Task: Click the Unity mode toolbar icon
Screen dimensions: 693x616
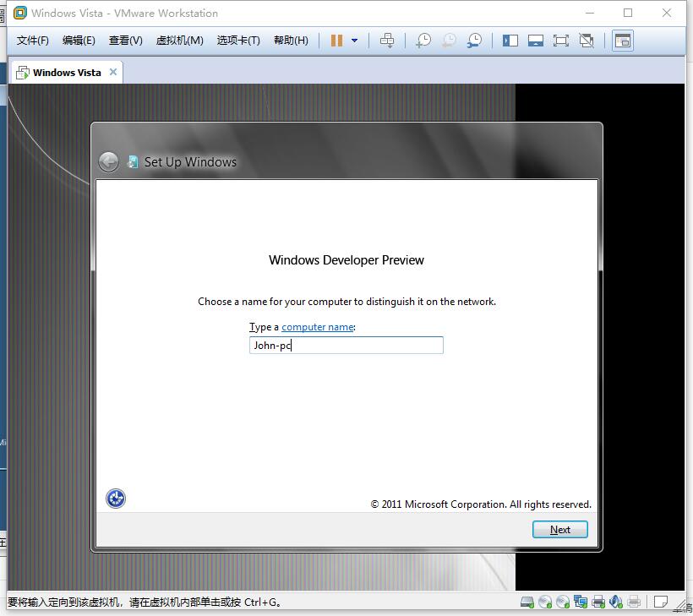Action: 587,41
